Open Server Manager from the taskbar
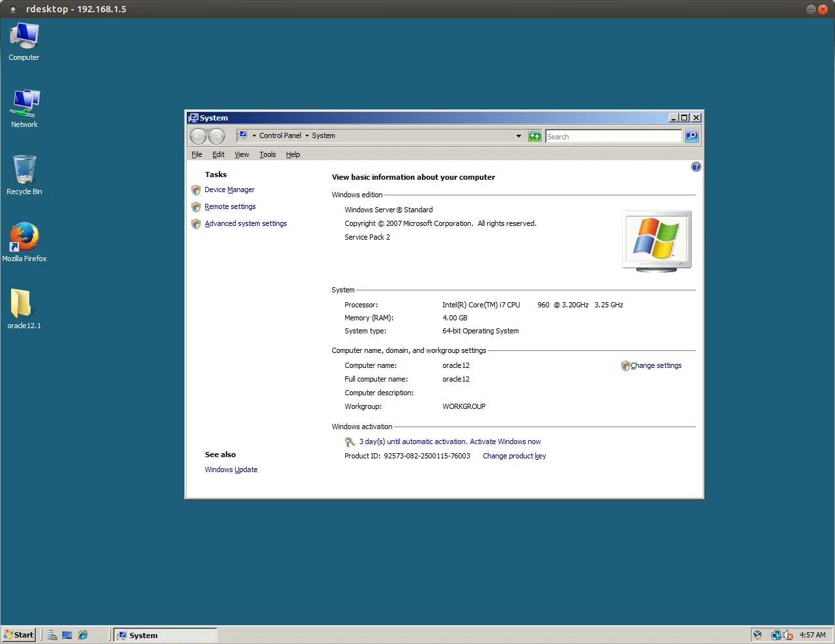 click(x=52, y=635)
